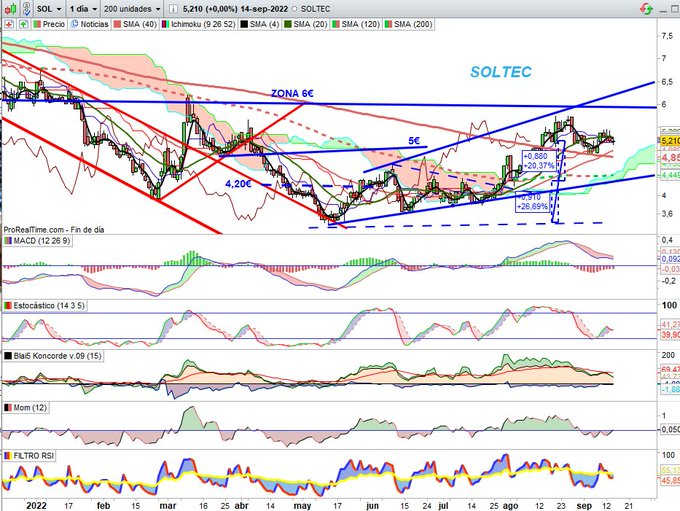
Task: Click the 2022 date axis label
Action: point(36,505)
